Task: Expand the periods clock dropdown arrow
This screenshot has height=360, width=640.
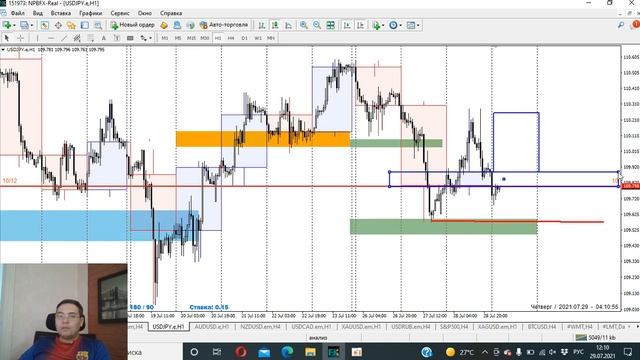Action: click(400, 25)
